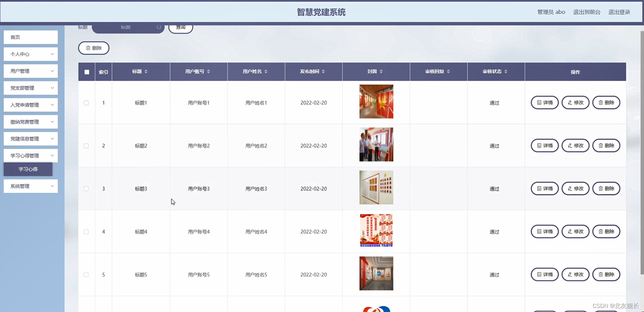Screen dimensions: 644x312
Task: Click 删除 for row 标题1
Action: pos(606,102)
